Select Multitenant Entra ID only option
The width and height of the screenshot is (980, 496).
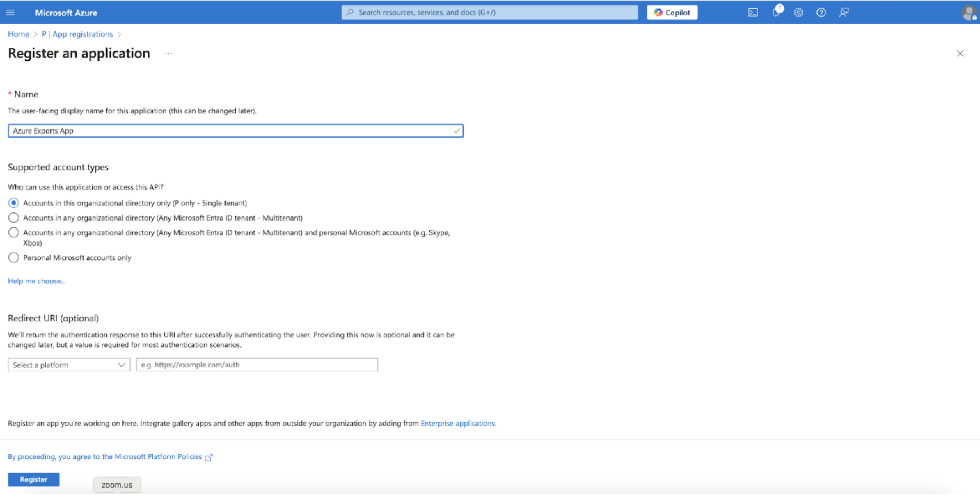click(x=14, y=218)
